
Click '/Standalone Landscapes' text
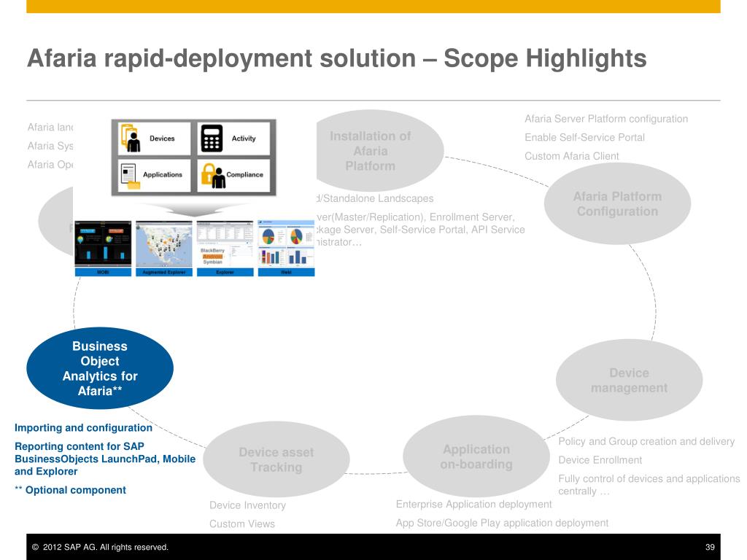(x=376, y=198)
